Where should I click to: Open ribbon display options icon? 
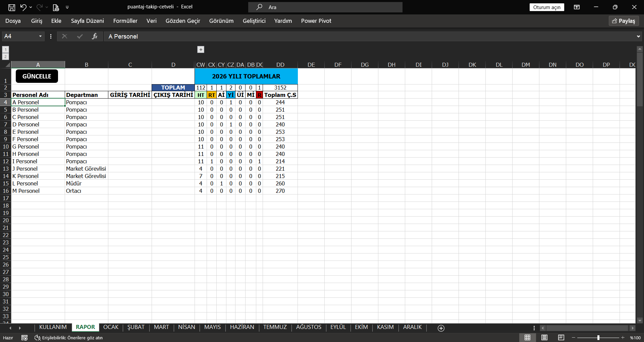pos(577,7)
